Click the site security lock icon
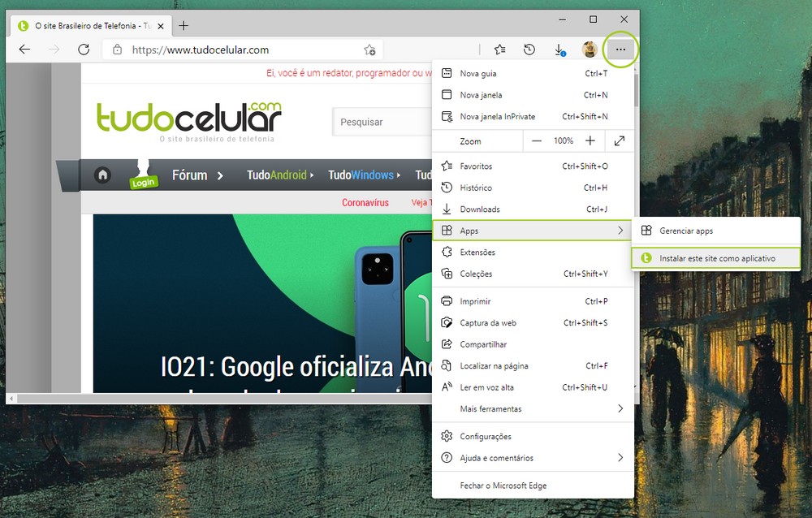812x518 pixels. 118,50
